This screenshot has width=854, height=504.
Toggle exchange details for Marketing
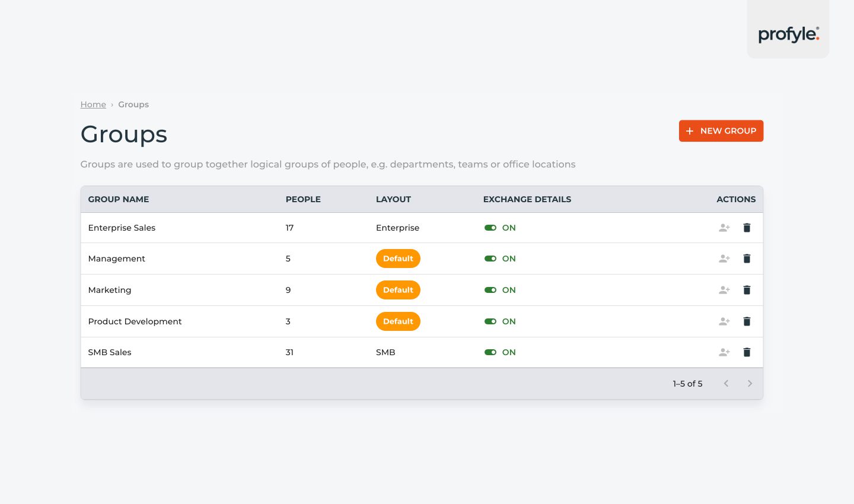tap(490, 290)
